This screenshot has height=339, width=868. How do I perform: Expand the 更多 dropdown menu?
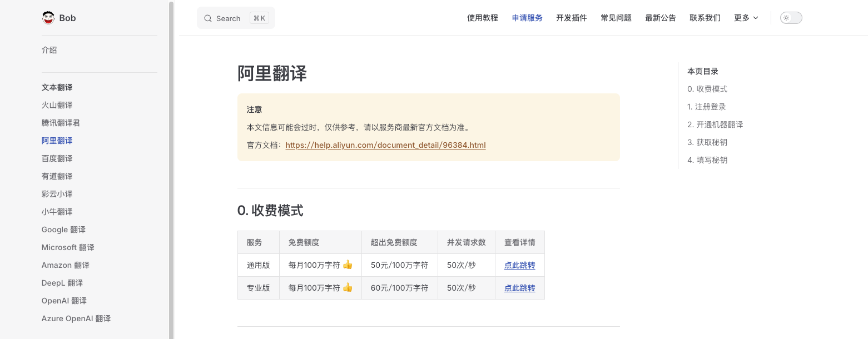coord(746,18)
